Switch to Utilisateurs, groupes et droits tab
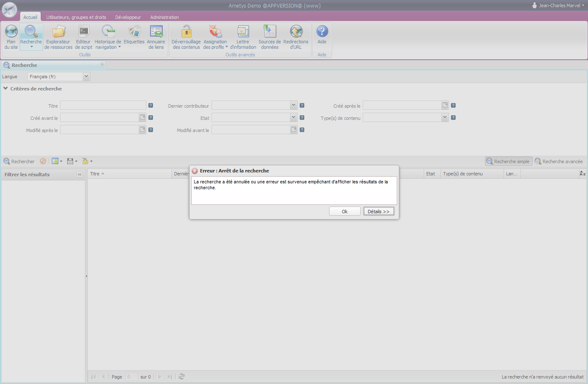The image size is (588, 384). 76,17
